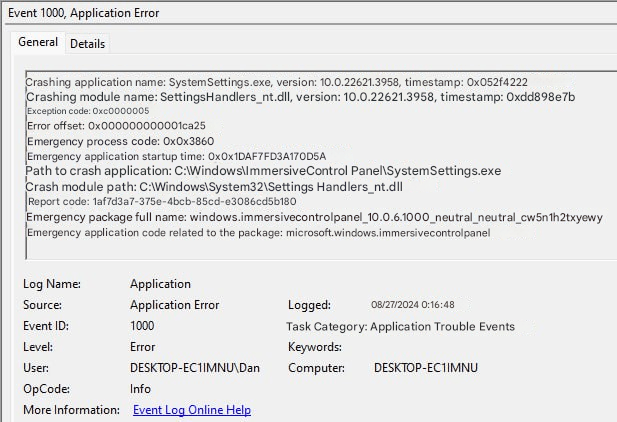Click the Computer label
The width and height of the screenshot is (617, 422).
316,368
